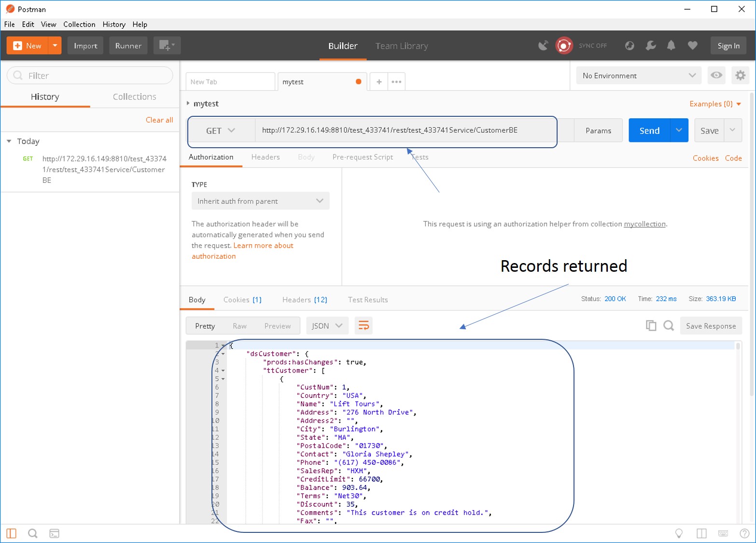Screen dimensions: 756x543
Task: Expand the auth type dropdown
Action: tap(261, 201)
